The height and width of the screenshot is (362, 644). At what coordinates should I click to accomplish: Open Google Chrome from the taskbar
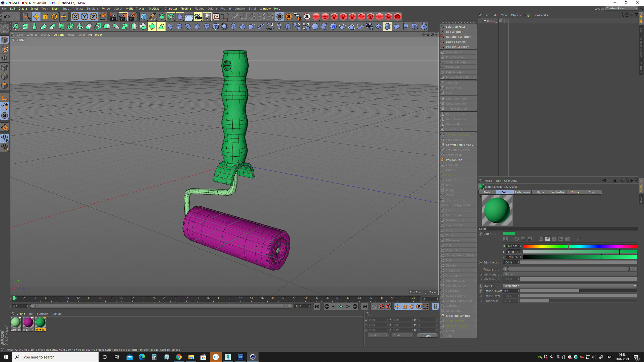[x=179, y=357]
